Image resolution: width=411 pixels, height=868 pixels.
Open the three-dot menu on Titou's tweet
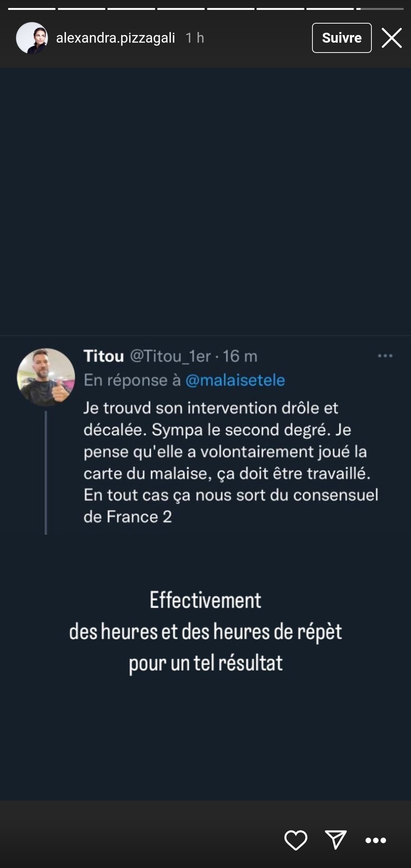pyautogui.click(x=385, y=356)
